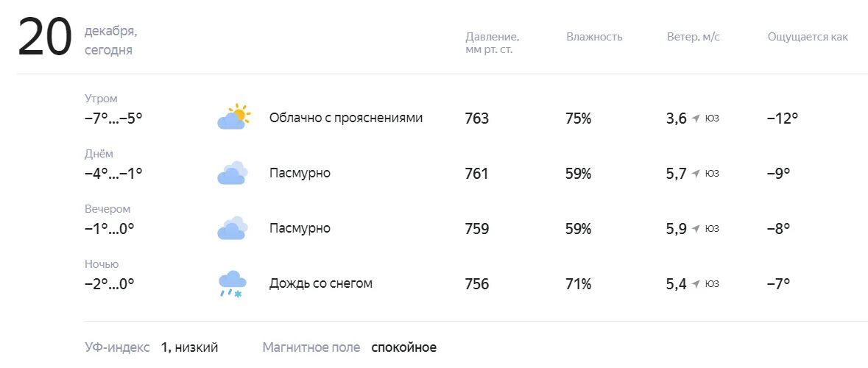Viewport: 868px width, 368px height.
Task: Click the 'Ветер, м/с' column header
Action: pos(694,37)
